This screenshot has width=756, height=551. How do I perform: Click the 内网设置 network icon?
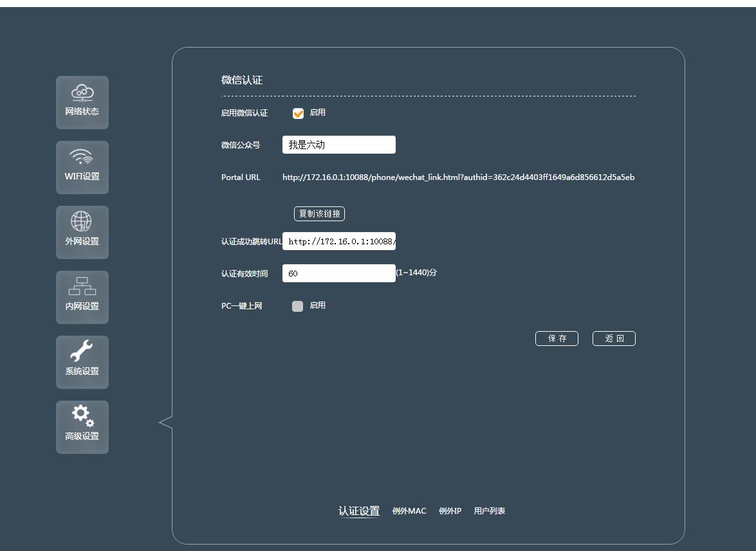coord(82,297)
